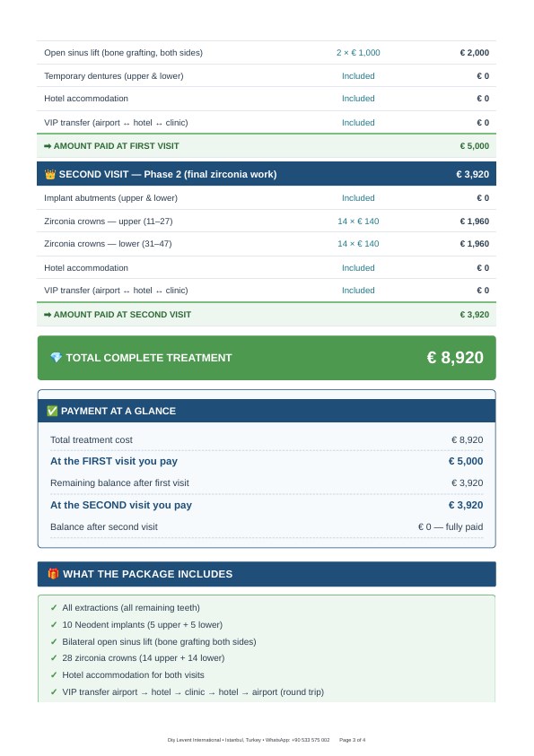Select the SECOND VISIT Phase 2 header row
534x756 pixels.
[x=267, y=174]
